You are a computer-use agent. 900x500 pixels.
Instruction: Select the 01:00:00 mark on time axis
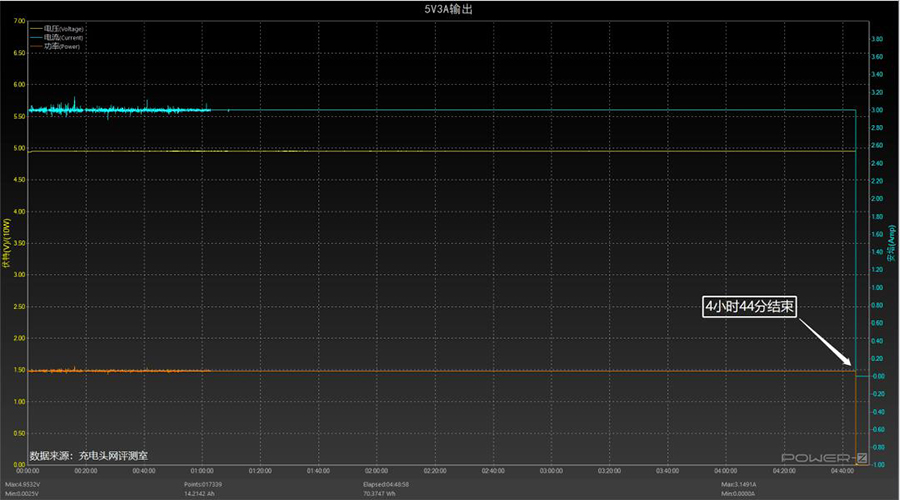(x=202, y=470)
